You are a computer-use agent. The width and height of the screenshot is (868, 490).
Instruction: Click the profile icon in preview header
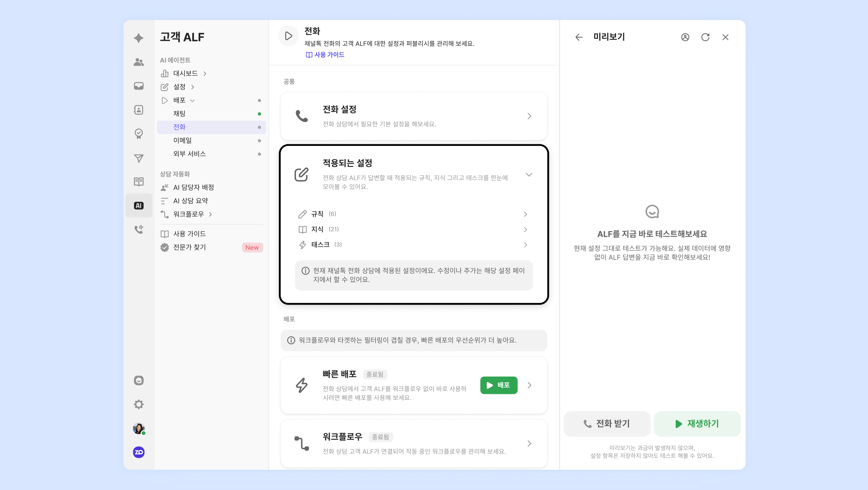685,37
